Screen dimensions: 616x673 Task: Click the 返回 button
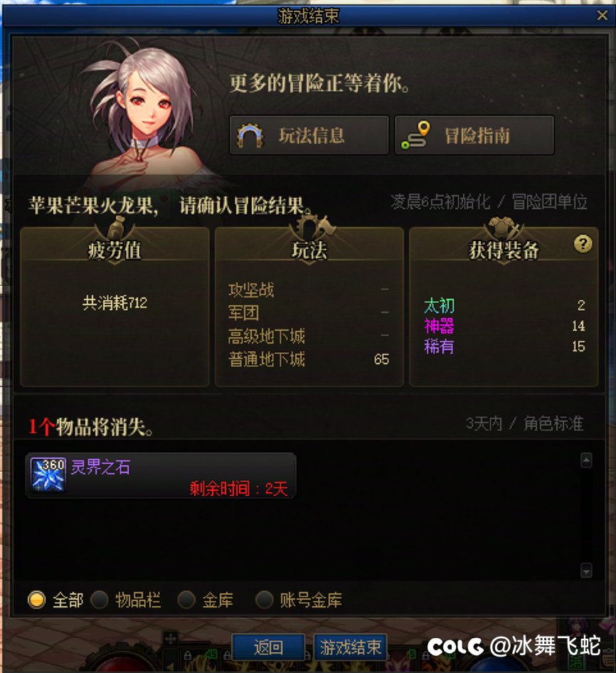(268, 647)
